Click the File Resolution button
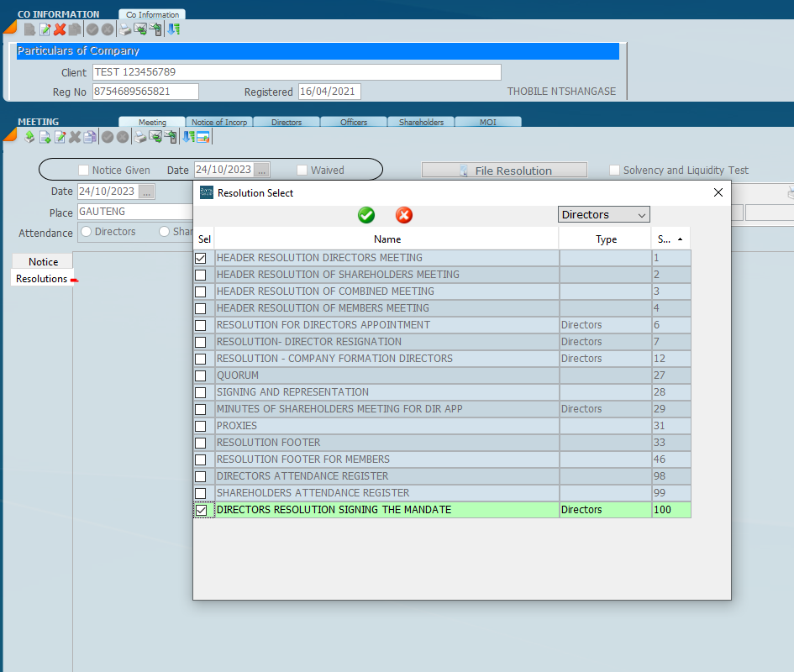This screenshot has width=794, height=672. click(504, 171)
